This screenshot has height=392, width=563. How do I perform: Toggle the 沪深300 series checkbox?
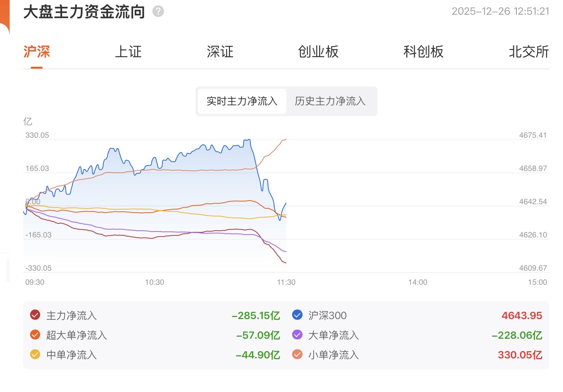[297, 315]
